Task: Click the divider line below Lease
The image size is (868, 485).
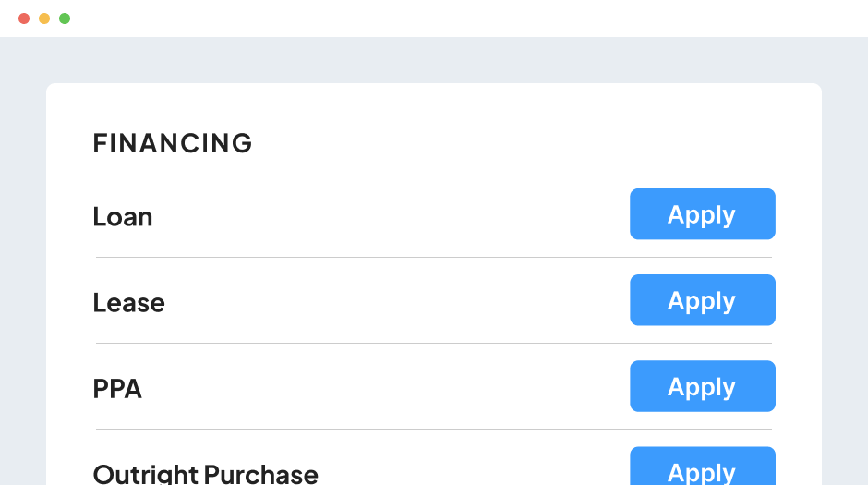Action: tap(434, 343)
